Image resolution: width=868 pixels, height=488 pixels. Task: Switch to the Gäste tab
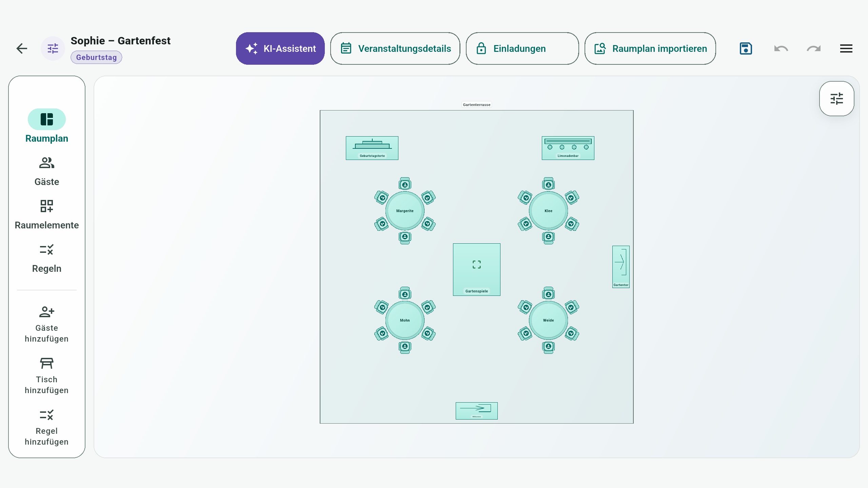47,171
